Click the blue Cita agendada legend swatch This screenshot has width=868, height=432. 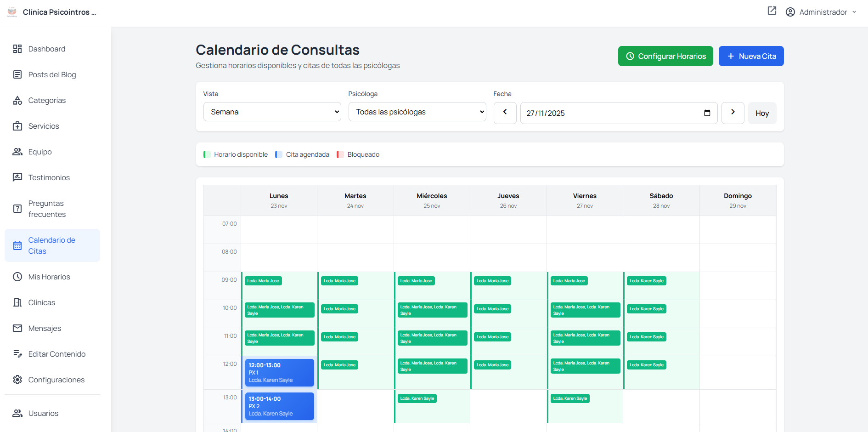[279, 154]
